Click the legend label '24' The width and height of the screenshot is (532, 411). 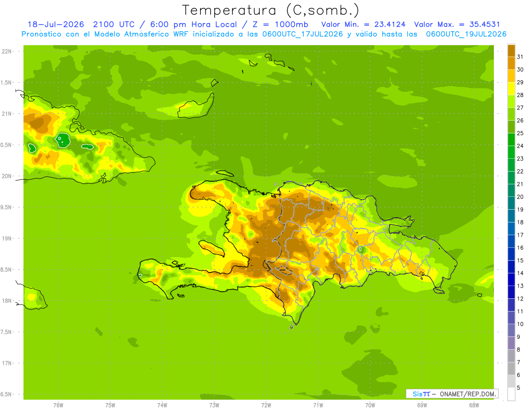point(520,146)
